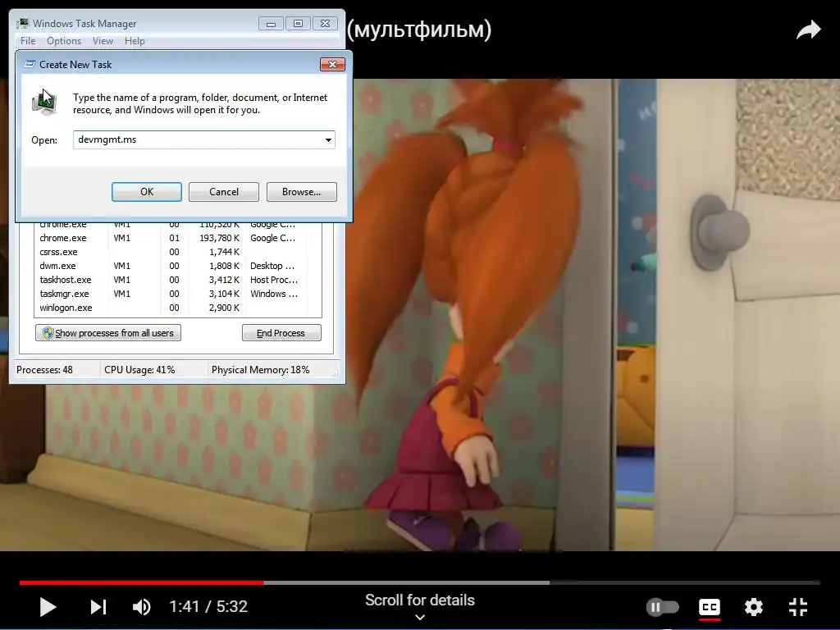
Task: Mute the video volume speaker icon
Action: pyautogui.click(x=141, y=607)
